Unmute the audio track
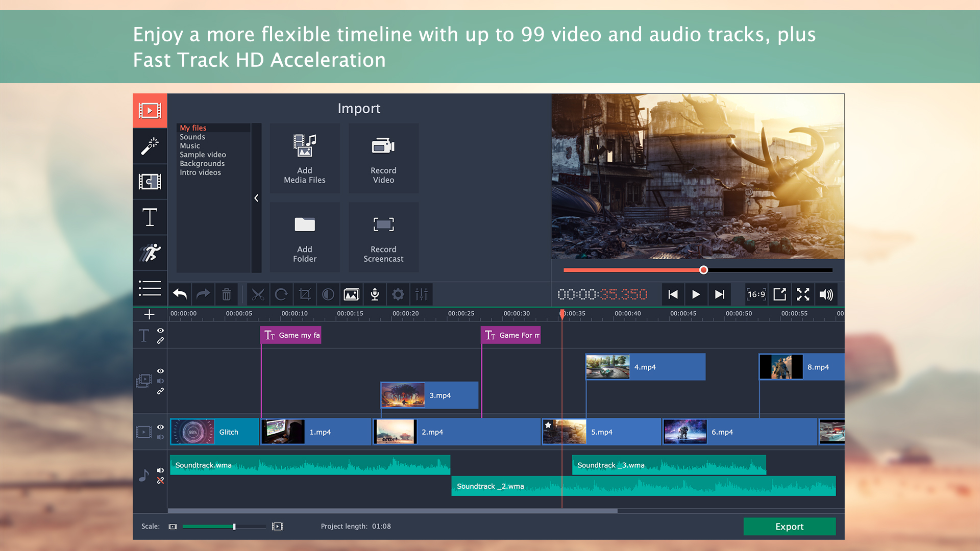980x551 pixels. pos(160,470)
